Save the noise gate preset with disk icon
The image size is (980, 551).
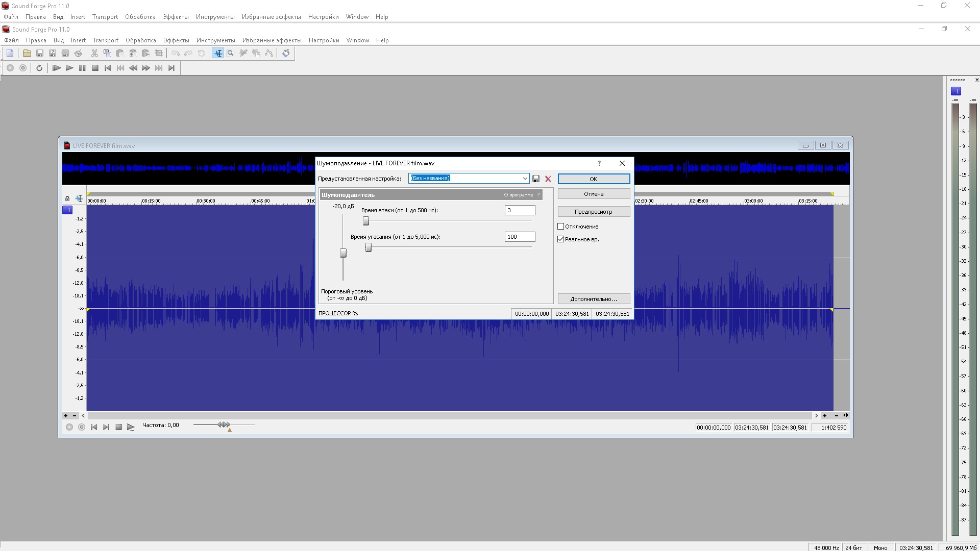(536, 179)
